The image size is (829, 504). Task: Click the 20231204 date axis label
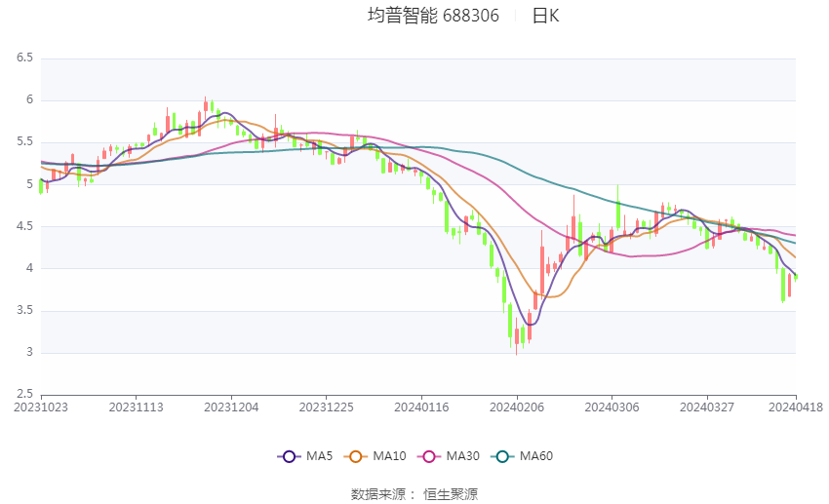tap(231, 407)
